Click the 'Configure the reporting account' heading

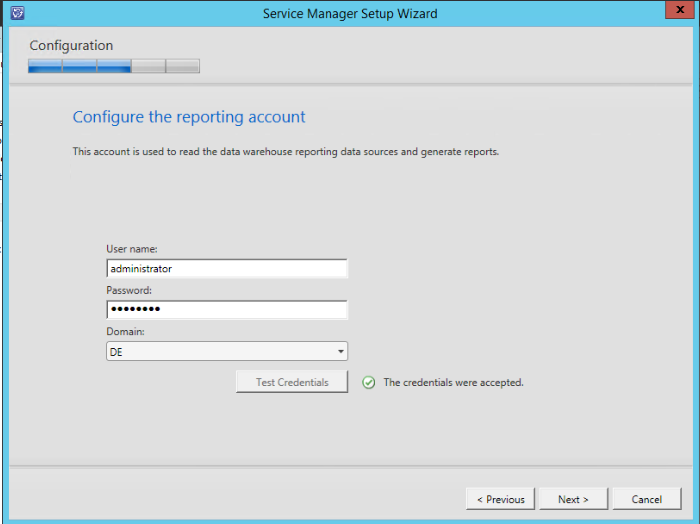tap(189, 117)
